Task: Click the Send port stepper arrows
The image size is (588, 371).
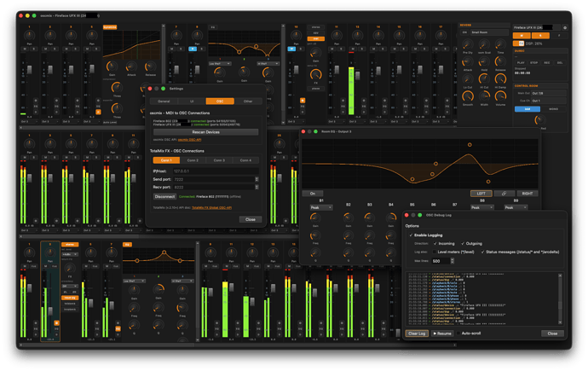Action: 257,179
